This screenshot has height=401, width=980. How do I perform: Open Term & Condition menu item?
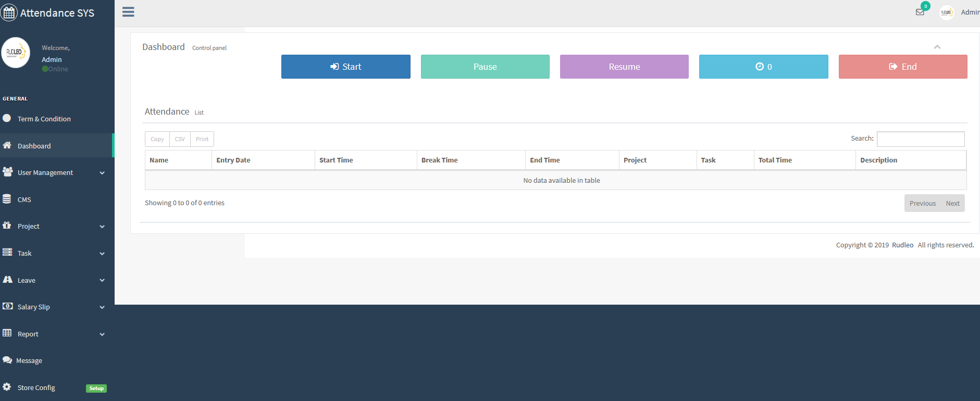tap(44, 119)
